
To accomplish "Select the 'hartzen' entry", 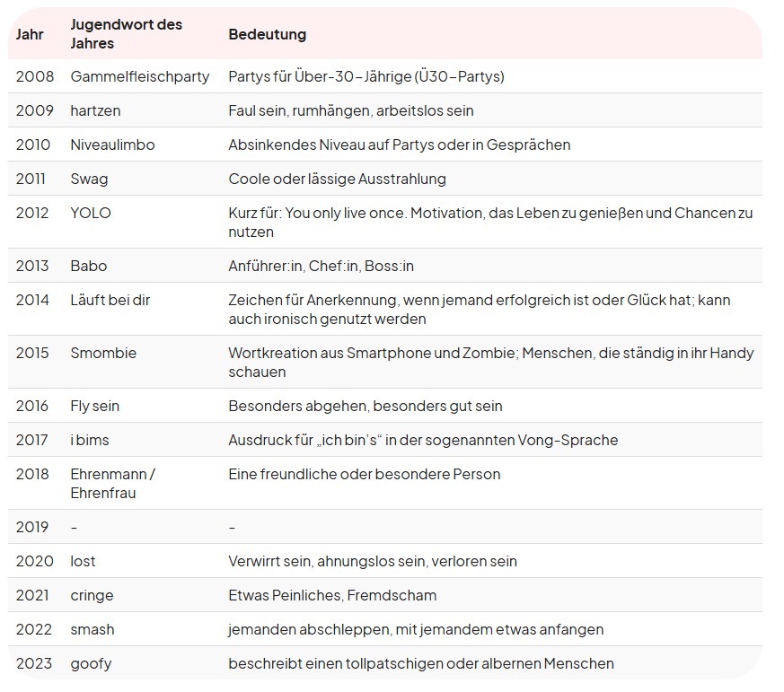I will [95, 110].
